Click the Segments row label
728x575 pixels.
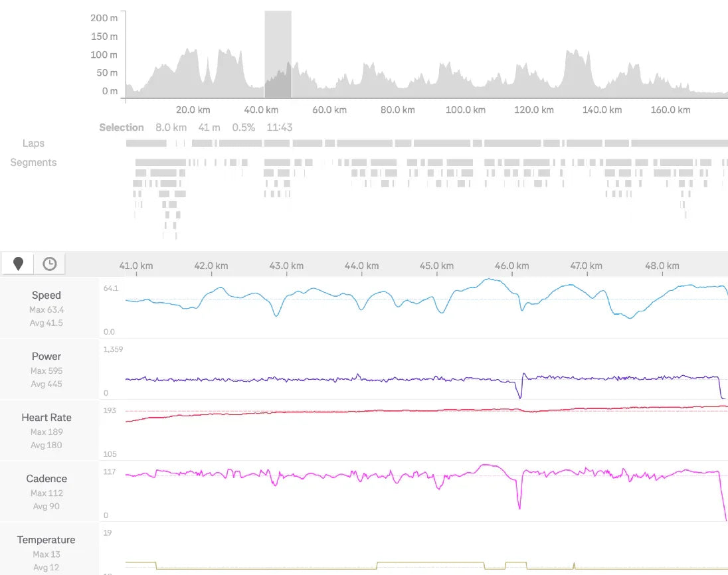tap(33, 163)
